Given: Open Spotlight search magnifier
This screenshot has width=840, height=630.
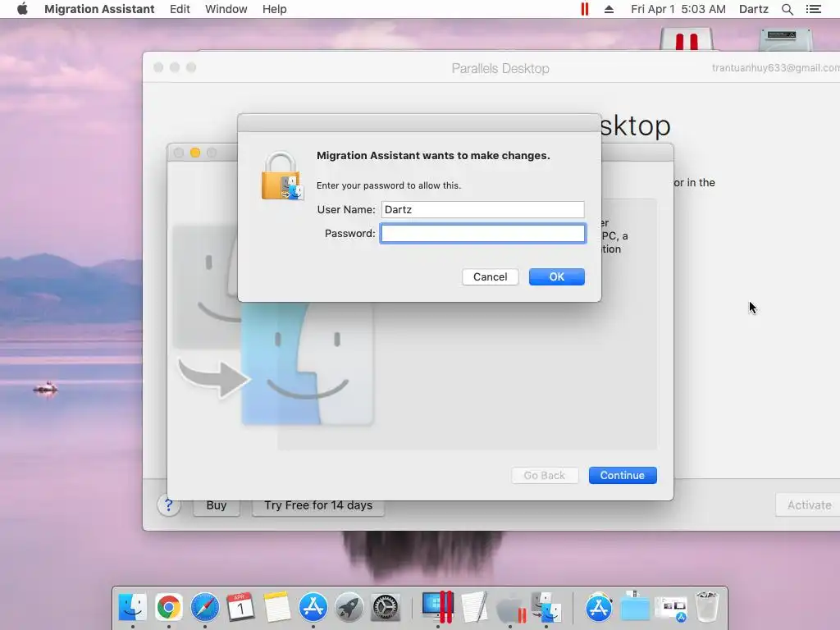Looking at the screenshot, I should click(787, 9).
